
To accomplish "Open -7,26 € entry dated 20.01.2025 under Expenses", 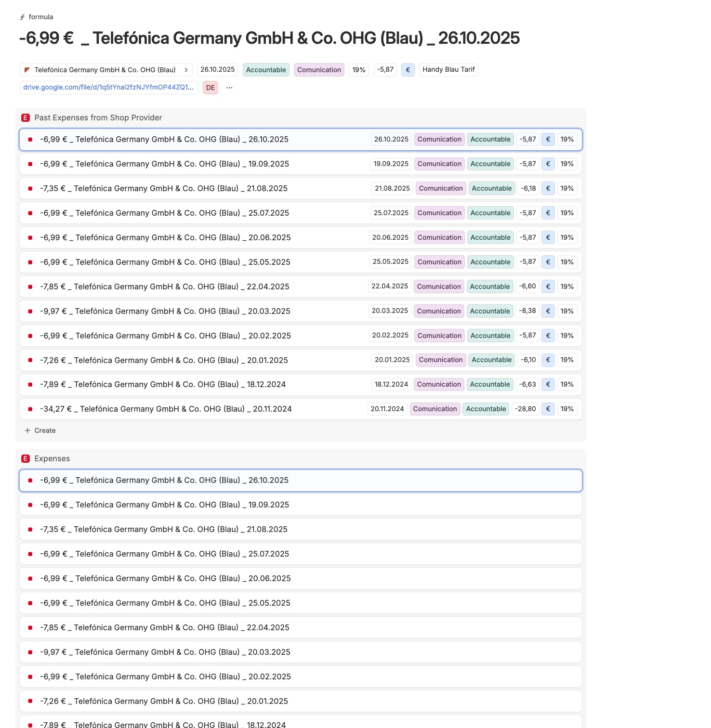I will (301, 702).
